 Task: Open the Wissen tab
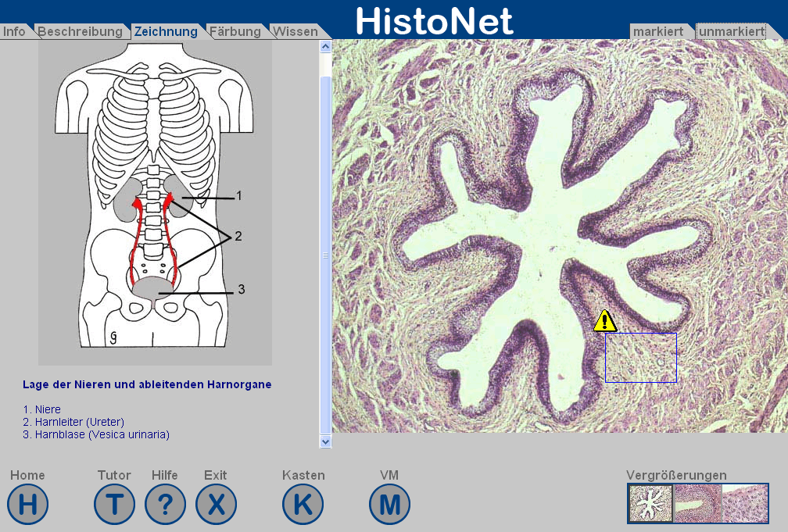pyautogui.click(x=295, y=32)
